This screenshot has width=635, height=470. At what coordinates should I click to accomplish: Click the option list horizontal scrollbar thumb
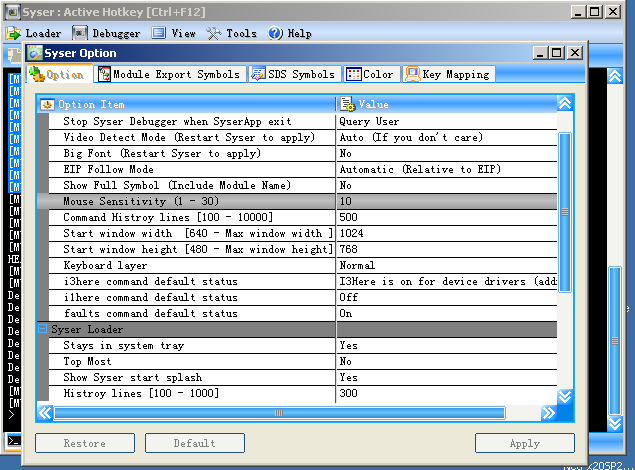point(279,413)
